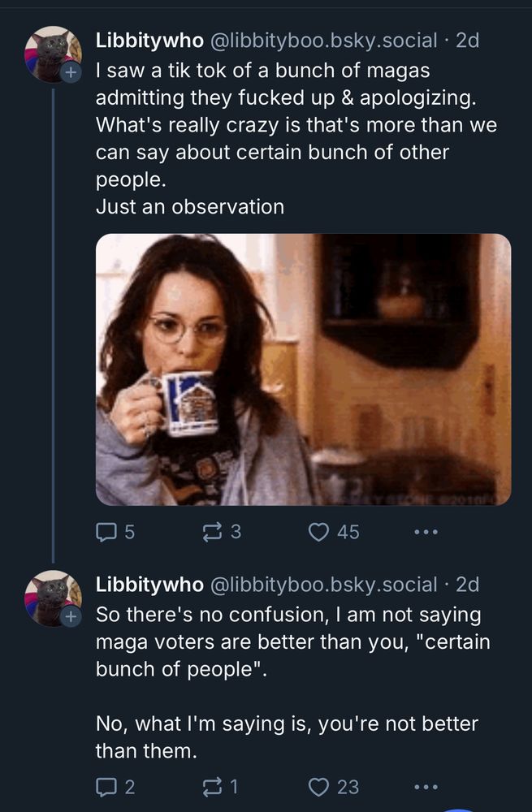This screenshot has height=812, width=532.
Task: Click the @libbityboo.bsky.social handle on second post
Action: pyautogui.click(x=323, y=584)
